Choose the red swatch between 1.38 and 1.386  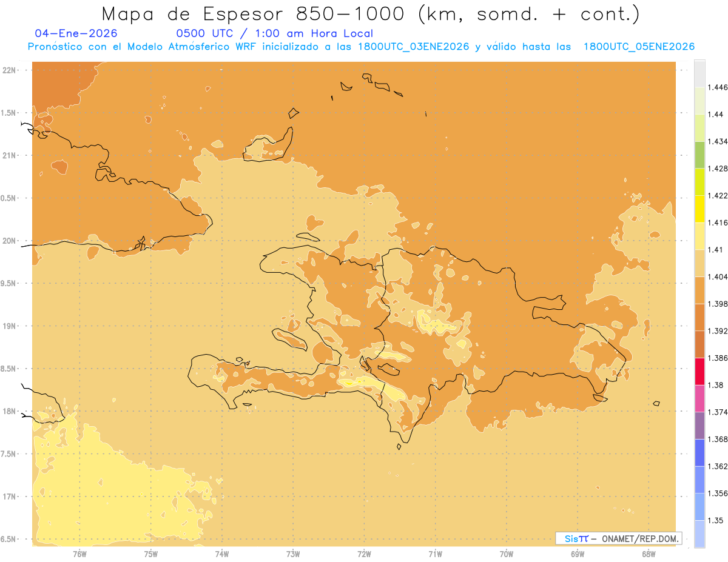click(x=699, y=371)
